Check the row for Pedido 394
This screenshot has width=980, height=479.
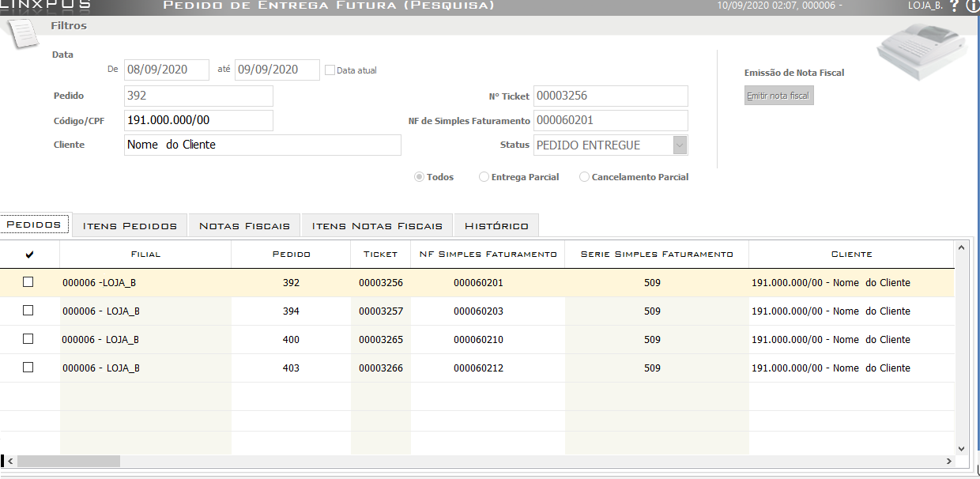coord(28,311)
